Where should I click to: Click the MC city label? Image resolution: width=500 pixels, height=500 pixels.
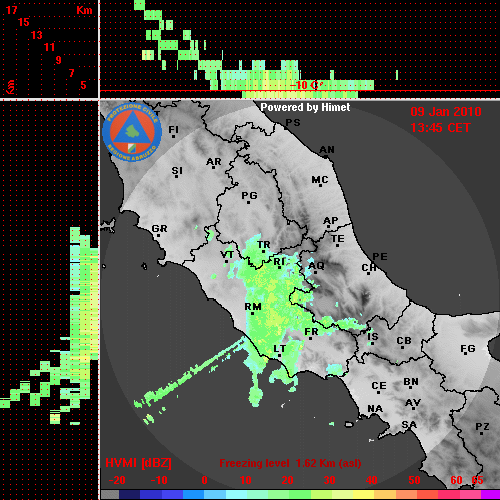(320, 181)
